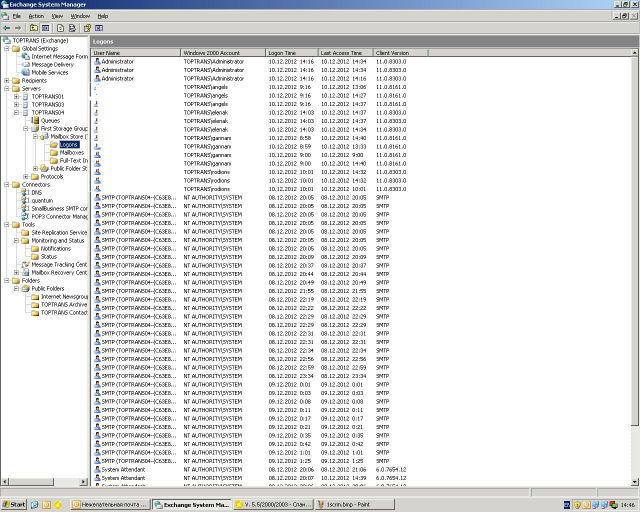Select the Message Delivery node
The image size is (640, 512).
(x=52, y=65)
